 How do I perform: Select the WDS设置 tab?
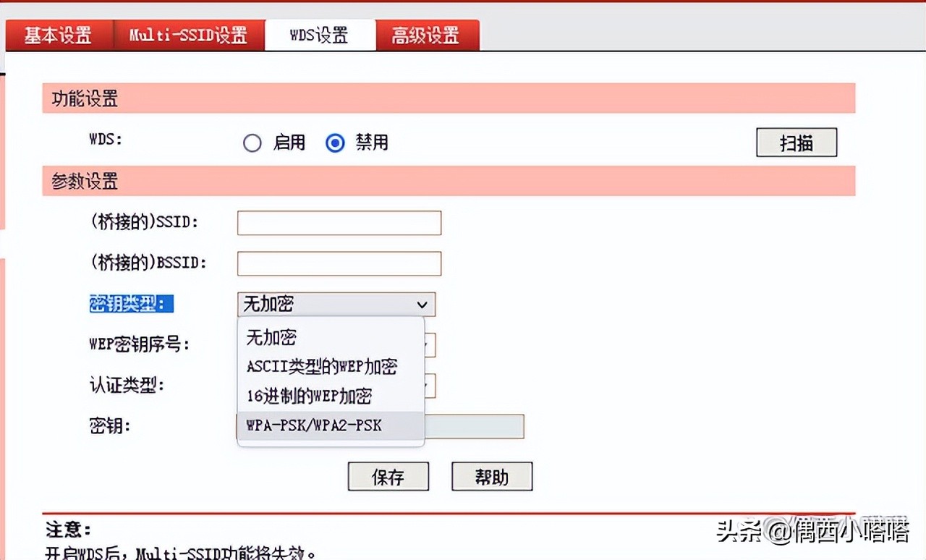(319, 35)
